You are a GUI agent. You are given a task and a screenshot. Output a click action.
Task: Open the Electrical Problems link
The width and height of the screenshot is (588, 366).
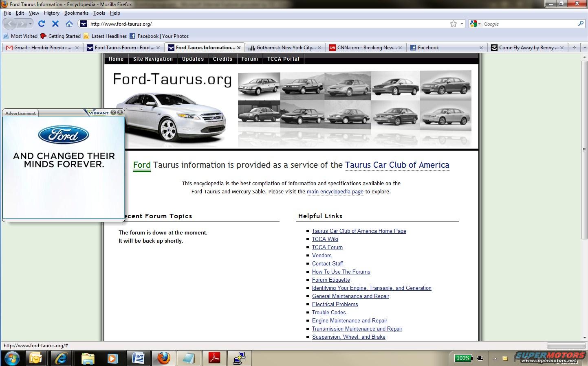click(x=335, y=304)
